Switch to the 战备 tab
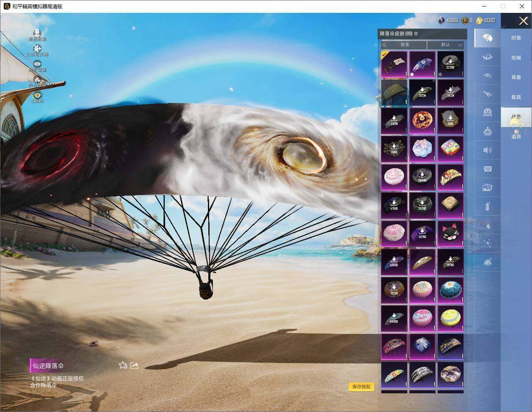Image resolution: width=532 pixels, height=412 pixels. [516, 117]
